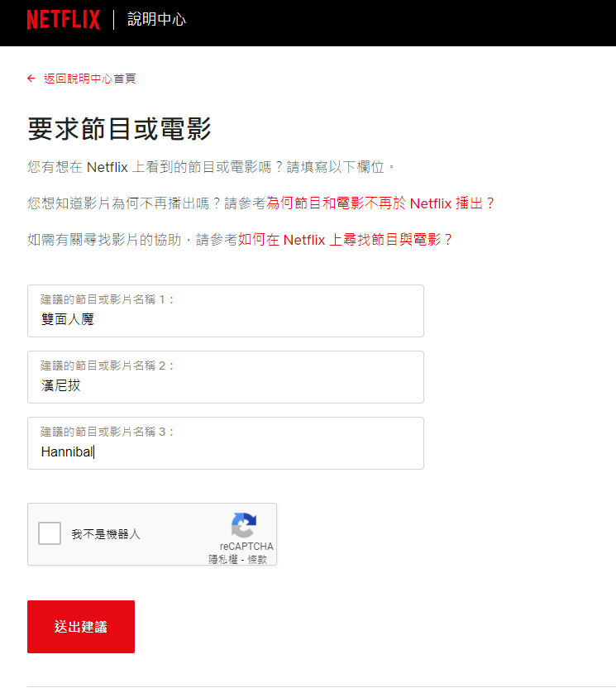The height and width of the screenshot is (688, 616).
Task: Click the 要求節目或電影 page heading
Action: pos(119,129)
